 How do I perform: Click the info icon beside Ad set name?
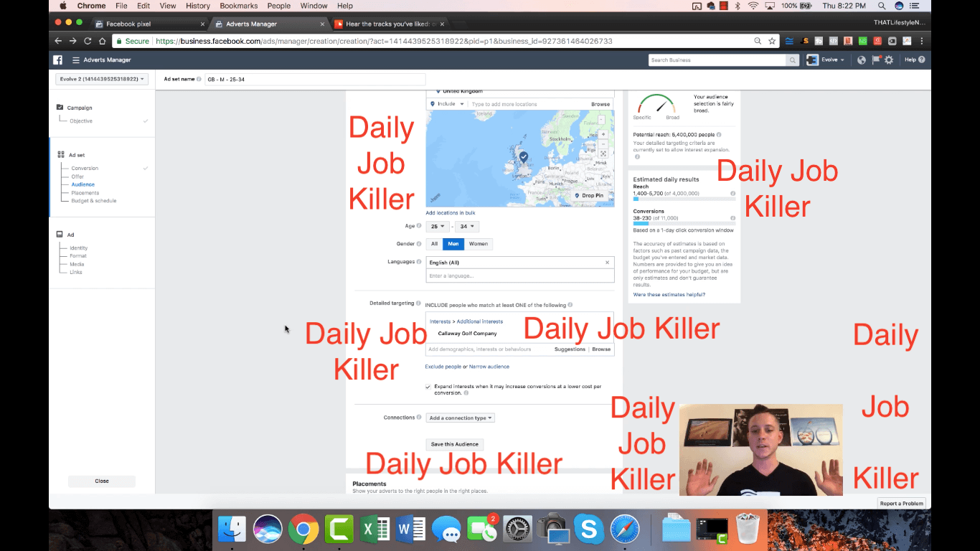[199, 79]
